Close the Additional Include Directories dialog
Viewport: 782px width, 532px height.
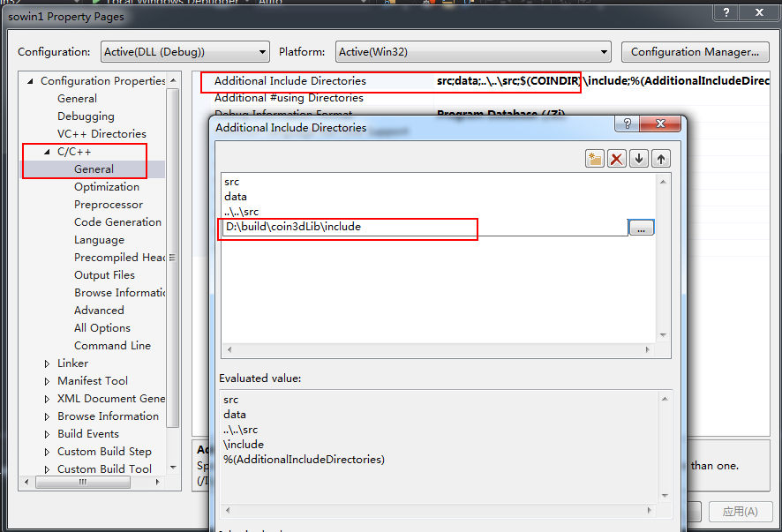(x=661, y=124)
